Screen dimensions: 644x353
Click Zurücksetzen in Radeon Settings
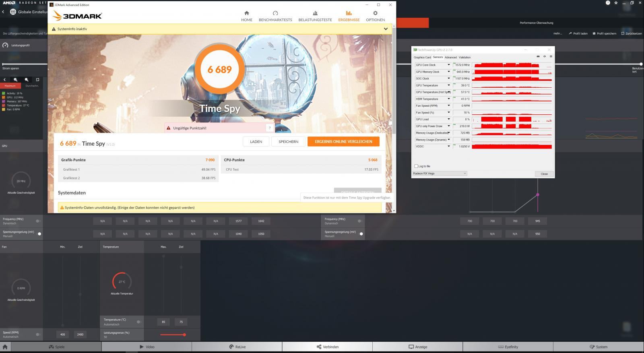(632, 33)
